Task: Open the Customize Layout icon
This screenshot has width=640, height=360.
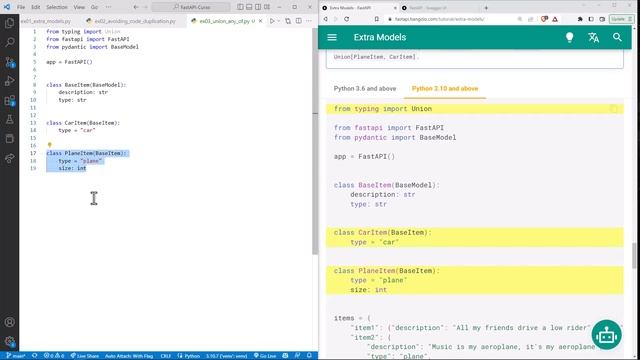Action: coord(267,7)
